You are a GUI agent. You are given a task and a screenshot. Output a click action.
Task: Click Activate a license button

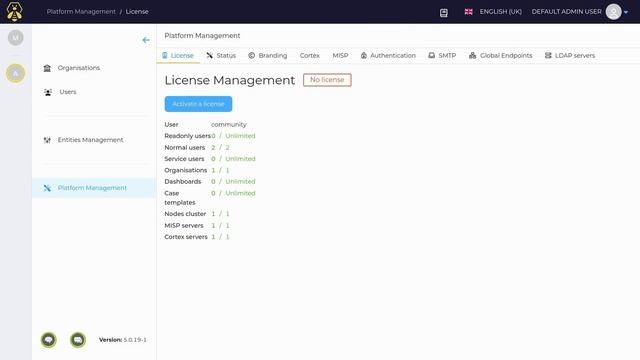(x=198, y=104)
